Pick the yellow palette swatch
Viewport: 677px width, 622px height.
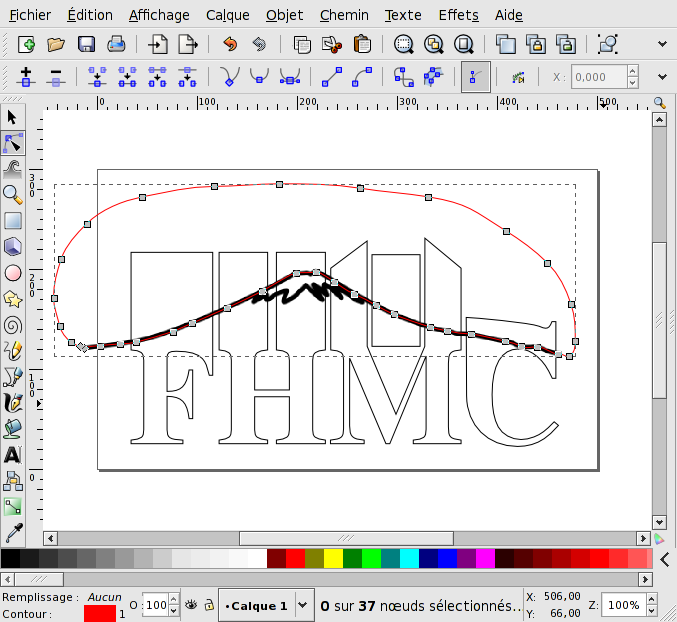click(x=333, y=559)
